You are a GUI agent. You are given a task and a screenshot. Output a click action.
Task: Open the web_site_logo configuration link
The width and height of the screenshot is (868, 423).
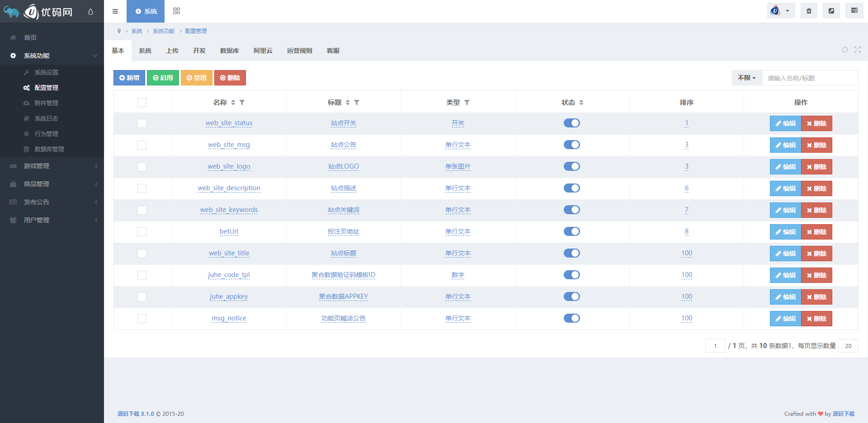[229, 166]
